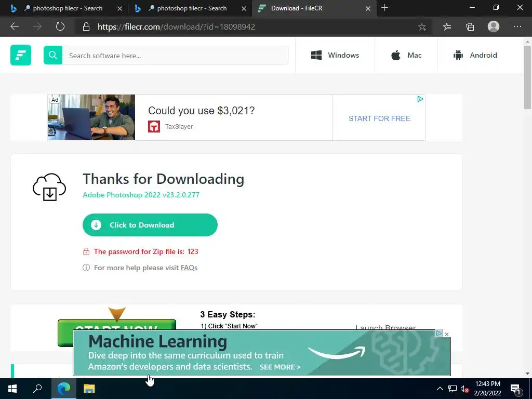
Task: Click the page vertical scrollbar thumb
Action: pyautogui.click(x=527, y=77)
